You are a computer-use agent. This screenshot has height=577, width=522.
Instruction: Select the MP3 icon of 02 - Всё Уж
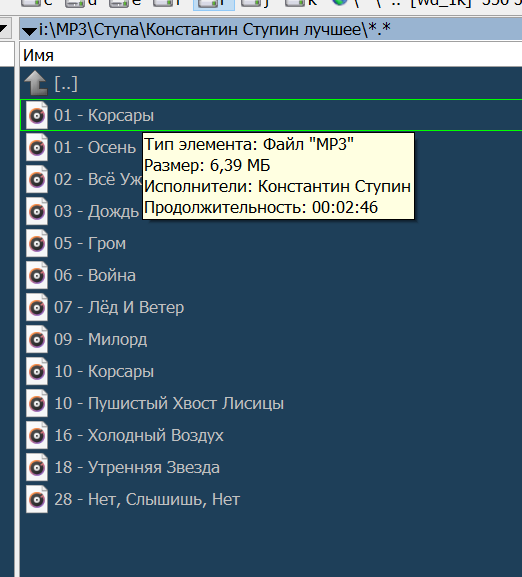tap(37, 179)
